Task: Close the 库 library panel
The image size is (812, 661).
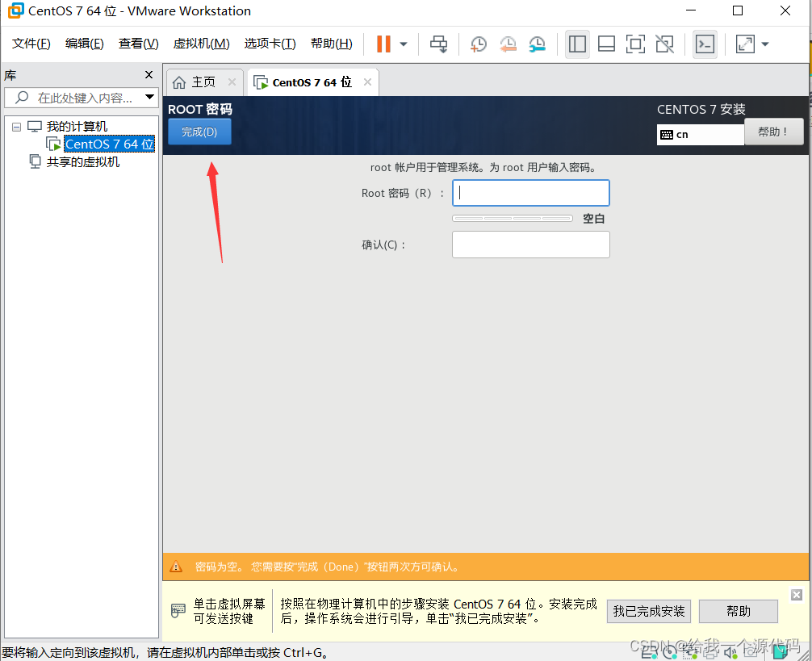Action: pyautogui.click(x=149, y=74)
